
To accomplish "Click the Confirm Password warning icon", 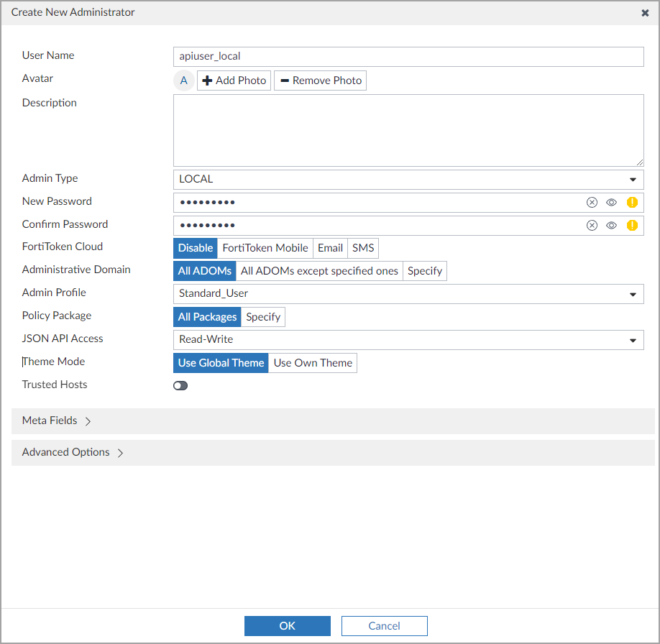I will [x=632, y=226].
